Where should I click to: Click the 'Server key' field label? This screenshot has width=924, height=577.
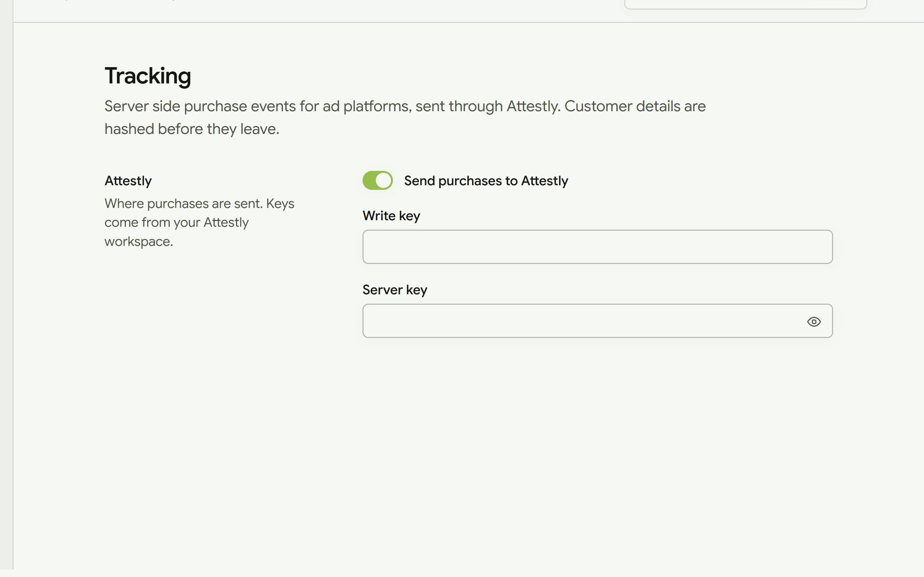[395, 290]
